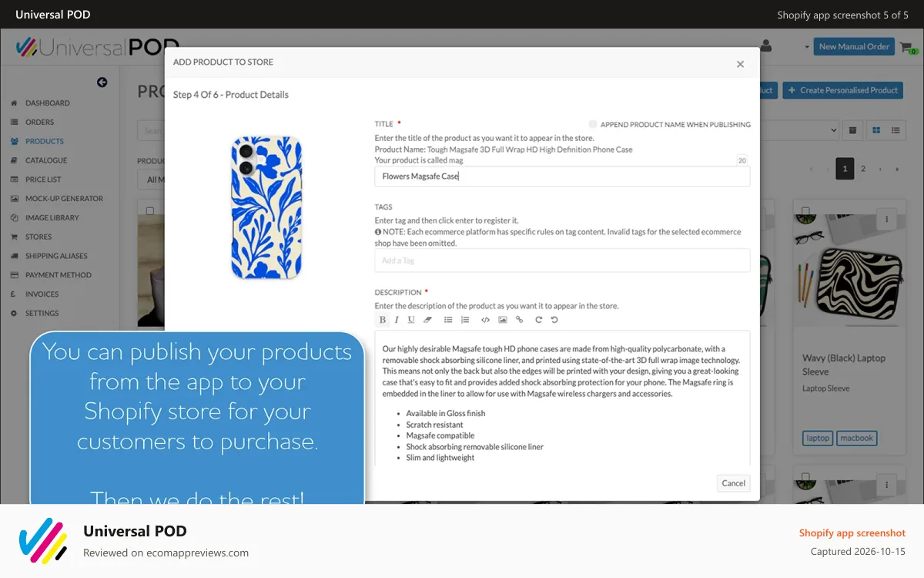The image size is (924, 578).
Task: Insert a numbered list in description
Action: [465, 320]
